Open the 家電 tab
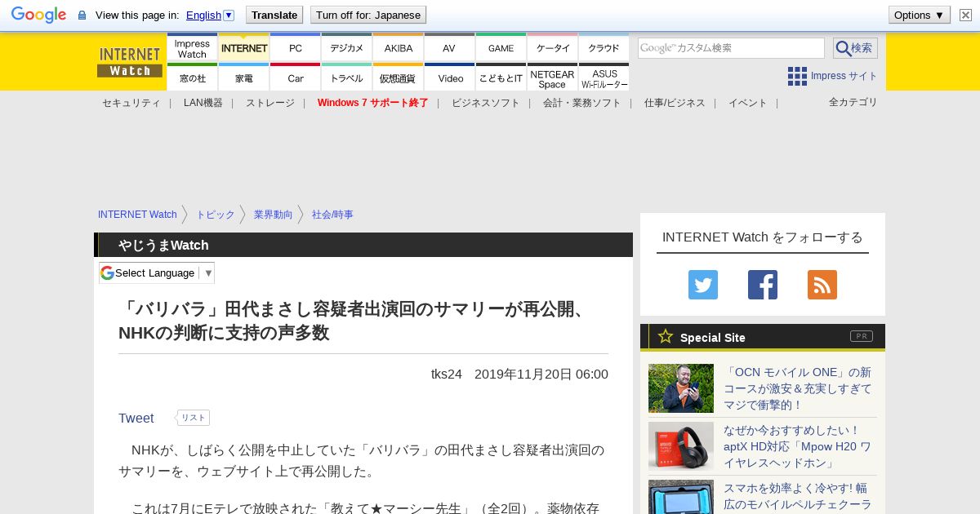This screenshot has height=514, width=980. 243,78
